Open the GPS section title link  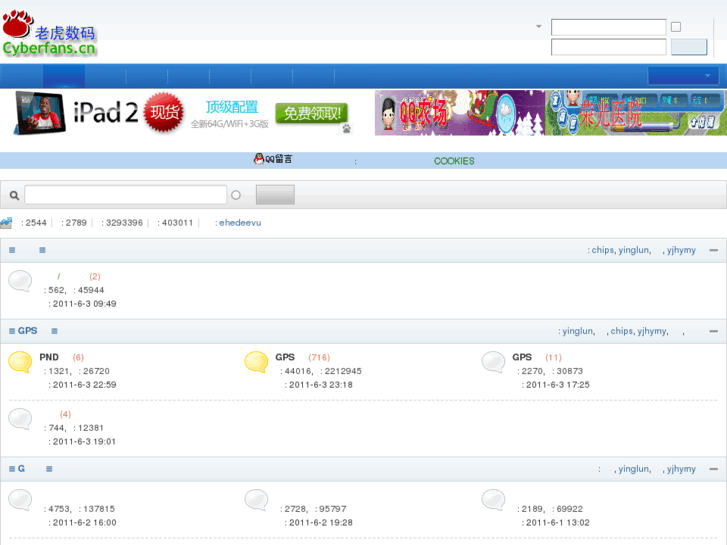click(x=27, y=331)
